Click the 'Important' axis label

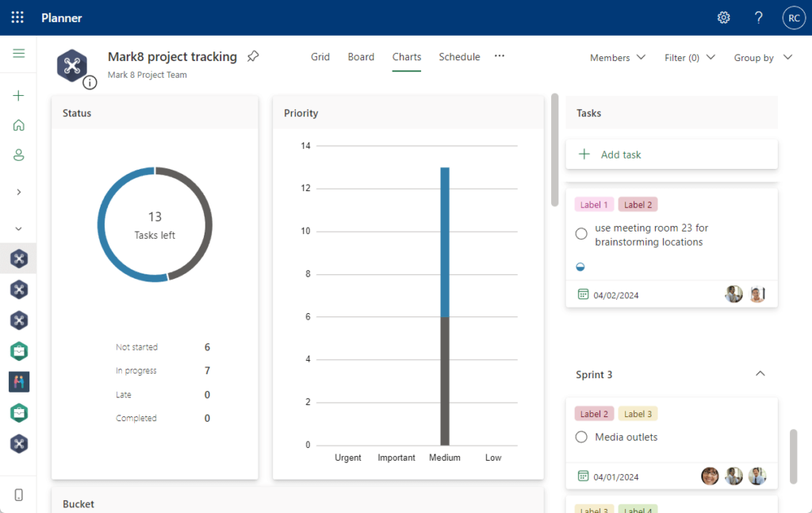point(396,457)
